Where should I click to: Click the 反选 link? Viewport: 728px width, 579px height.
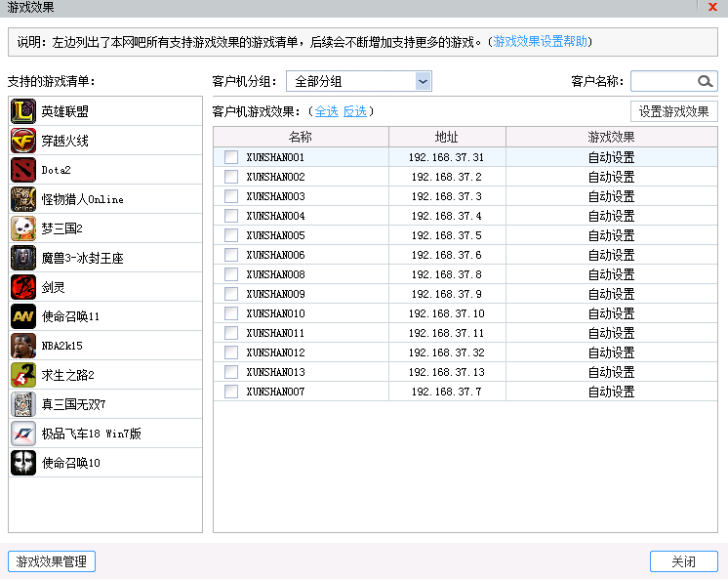[x=354, y=111]
